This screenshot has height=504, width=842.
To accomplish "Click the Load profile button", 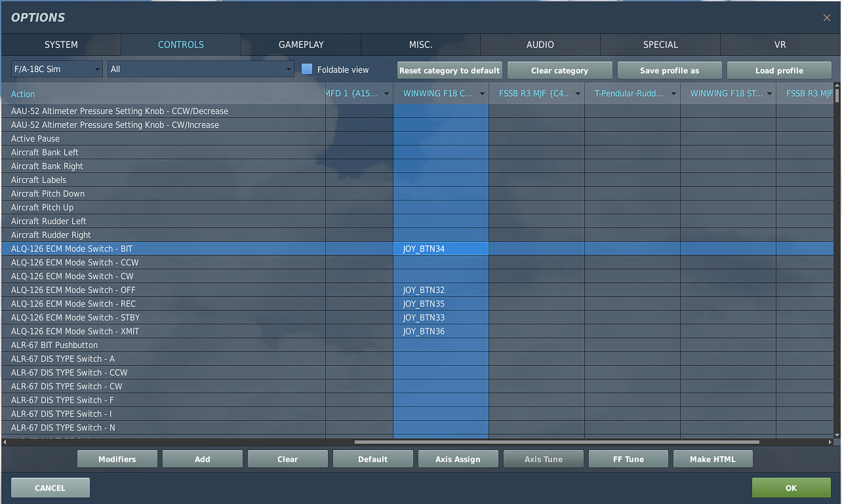I will (x=779, y=70).
